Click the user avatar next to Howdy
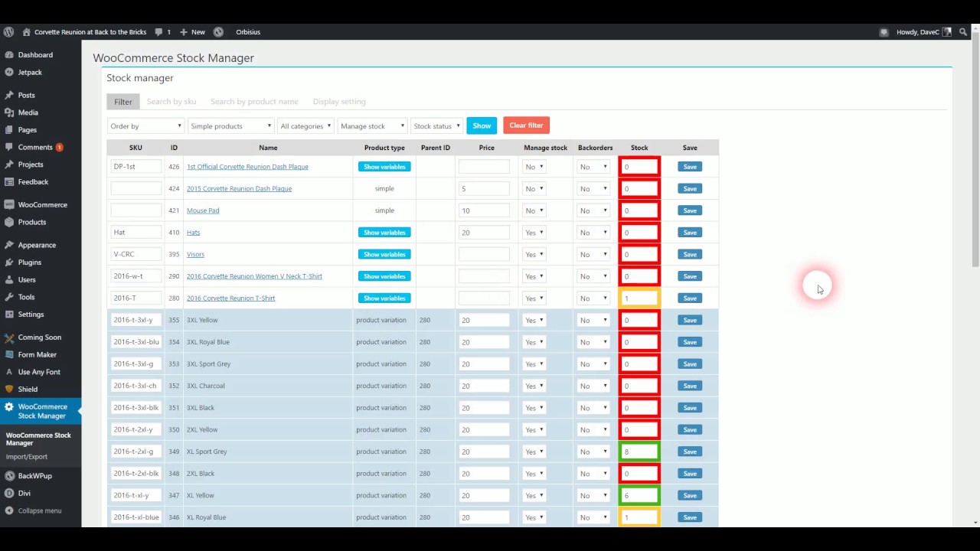Image resolution: width=980 pixels, height=551 pixels. click(947, 32)
